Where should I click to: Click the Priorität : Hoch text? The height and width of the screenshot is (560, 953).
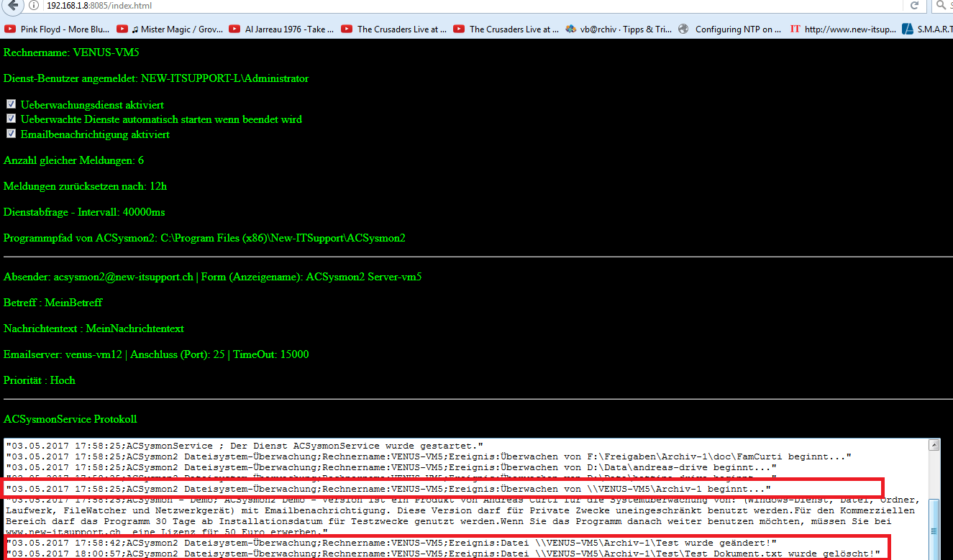click(40, 380)
